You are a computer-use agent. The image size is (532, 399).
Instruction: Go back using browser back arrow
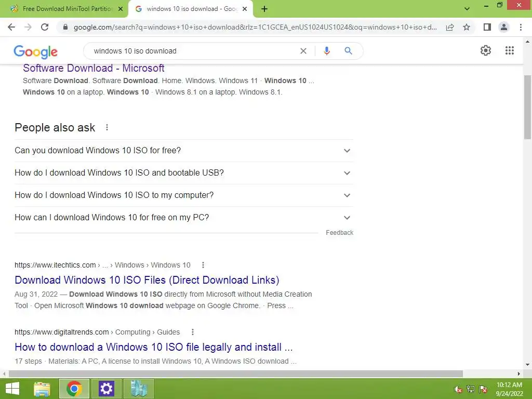11,27
